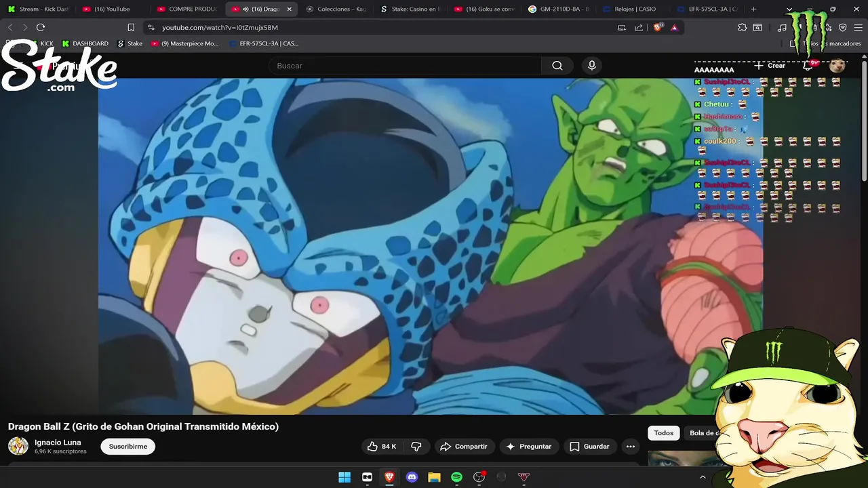Click the YouTube search magnifier button

coord(557,66)
